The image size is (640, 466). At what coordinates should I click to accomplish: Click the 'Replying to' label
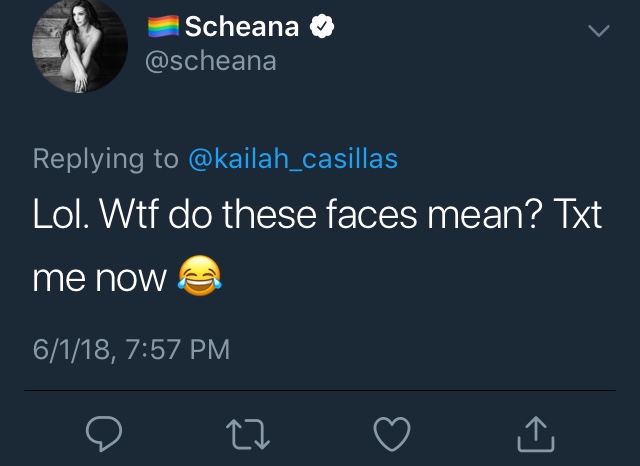[106, 159]
